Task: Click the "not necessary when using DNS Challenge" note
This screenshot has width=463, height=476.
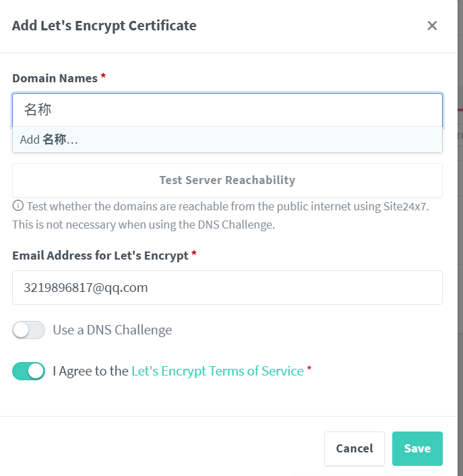Action: point(144,225)
